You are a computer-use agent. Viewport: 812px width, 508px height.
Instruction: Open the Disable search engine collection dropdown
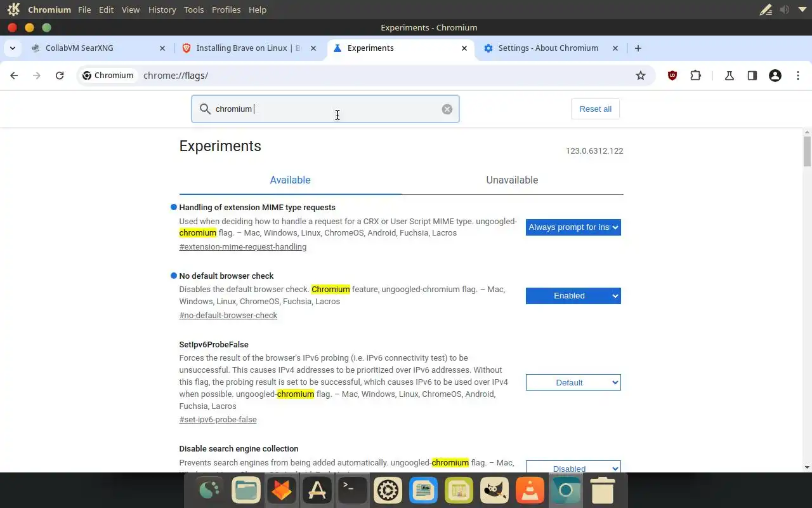click(x=573, y=467)
